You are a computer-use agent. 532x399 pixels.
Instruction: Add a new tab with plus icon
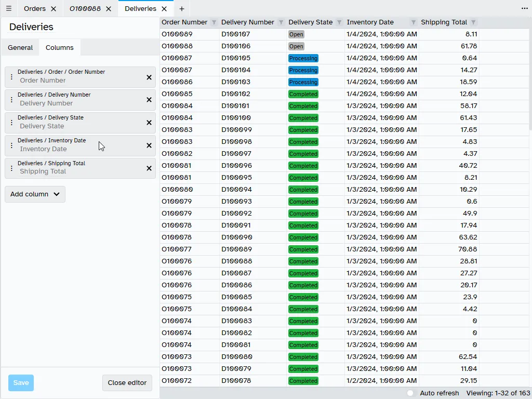click(x=181, y=9)
